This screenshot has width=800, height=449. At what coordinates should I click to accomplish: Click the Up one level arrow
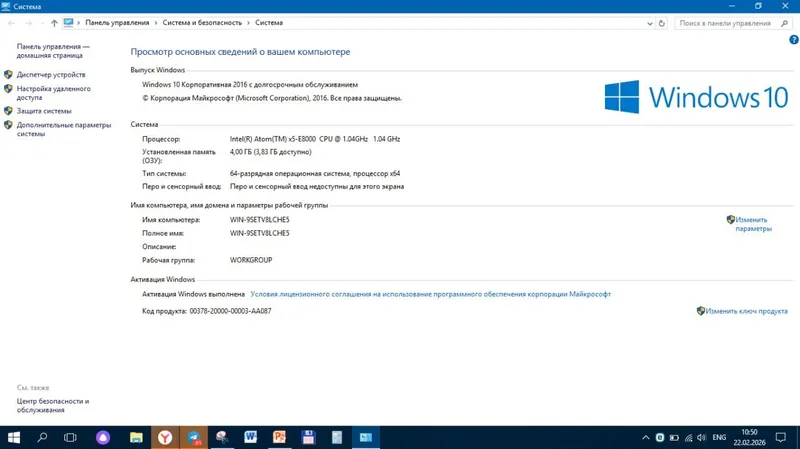coord(54,23)
